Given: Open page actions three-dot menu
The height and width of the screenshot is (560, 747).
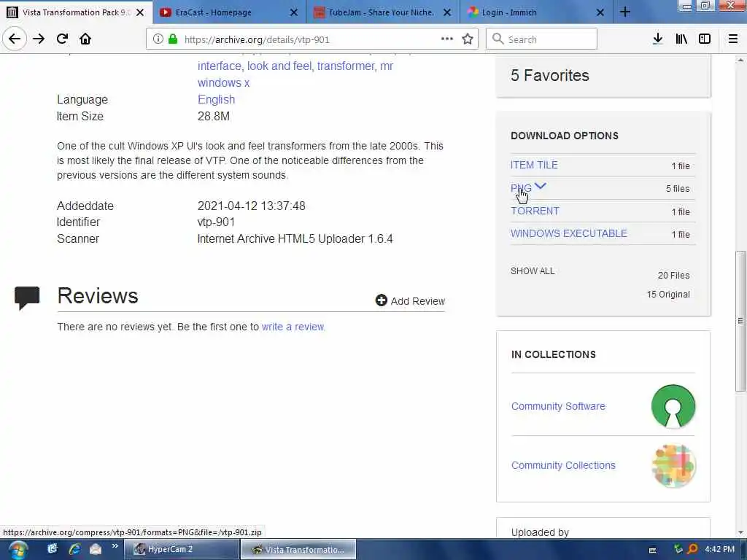Looking at the screenshot, I should point(447,39).
